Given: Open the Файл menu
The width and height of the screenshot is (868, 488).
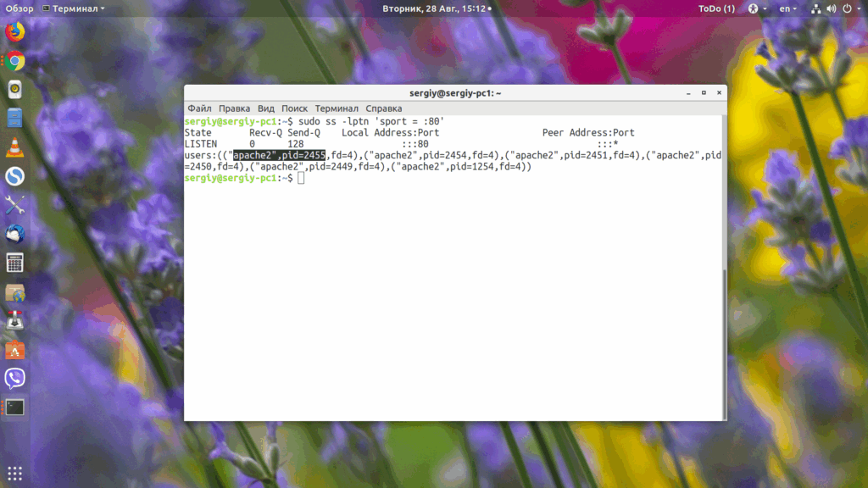Looking at the screenshot, I should (199, 108).
